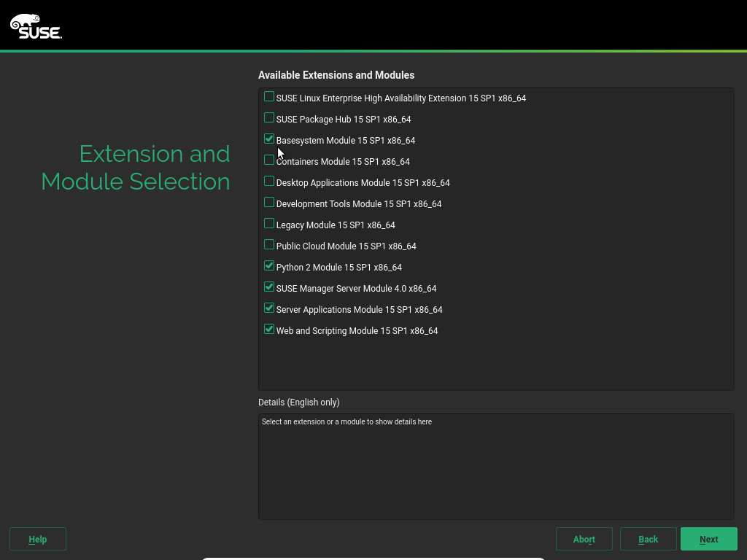Enable Desktop Applications Module checkbox
The width and height of the screenshot is (747, 560).
(269, 181)
